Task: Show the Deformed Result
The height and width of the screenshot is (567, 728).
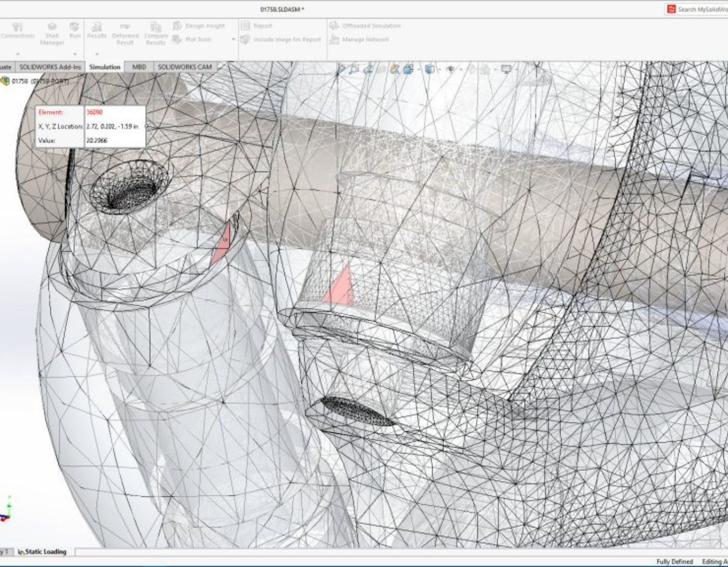Action: click(x=125, y=34)
